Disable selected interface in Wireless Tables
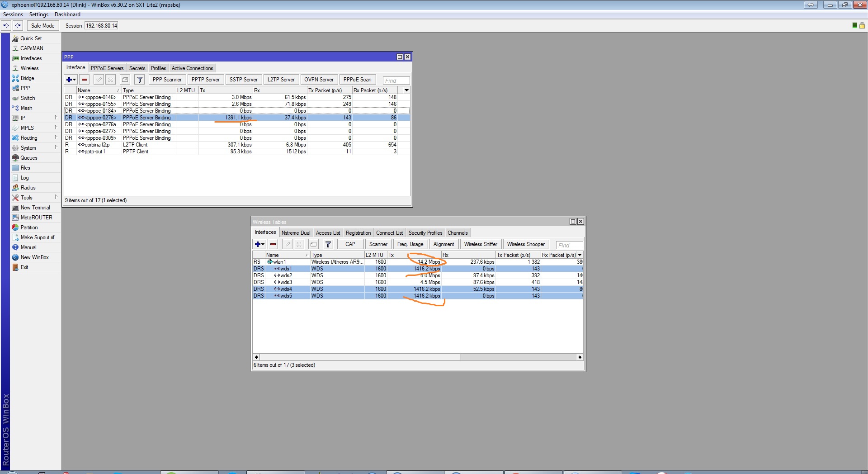 299,244
